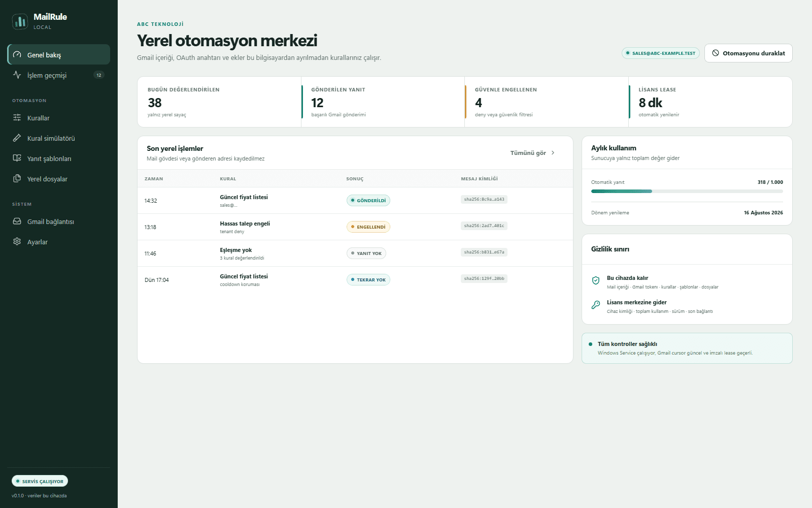The height and width of the screenshot is (508, 812).
Task: Click the sha256:b831…e67a message ID
Action: point(484,252)
